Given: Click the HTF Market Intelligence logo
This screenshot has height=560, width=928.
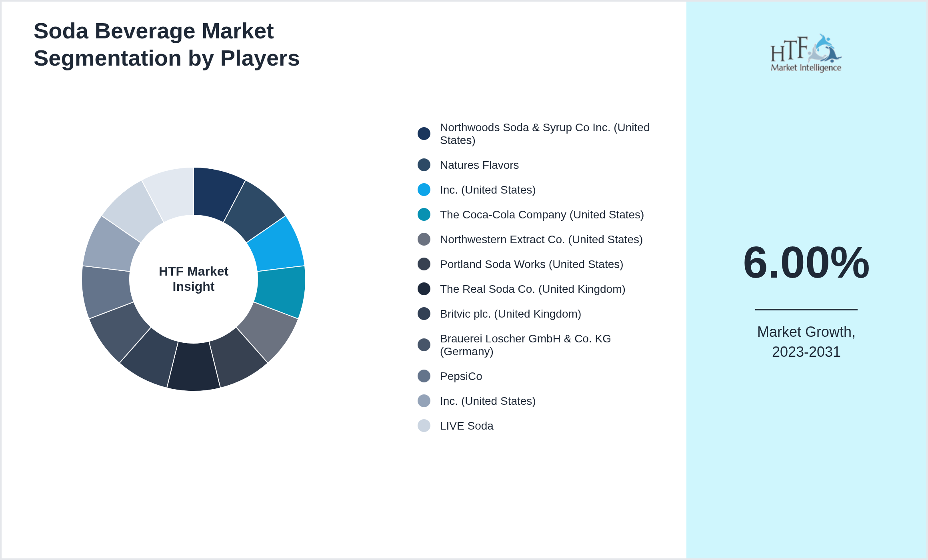Looking at the screenshot, I should click(x=806, y=53).
